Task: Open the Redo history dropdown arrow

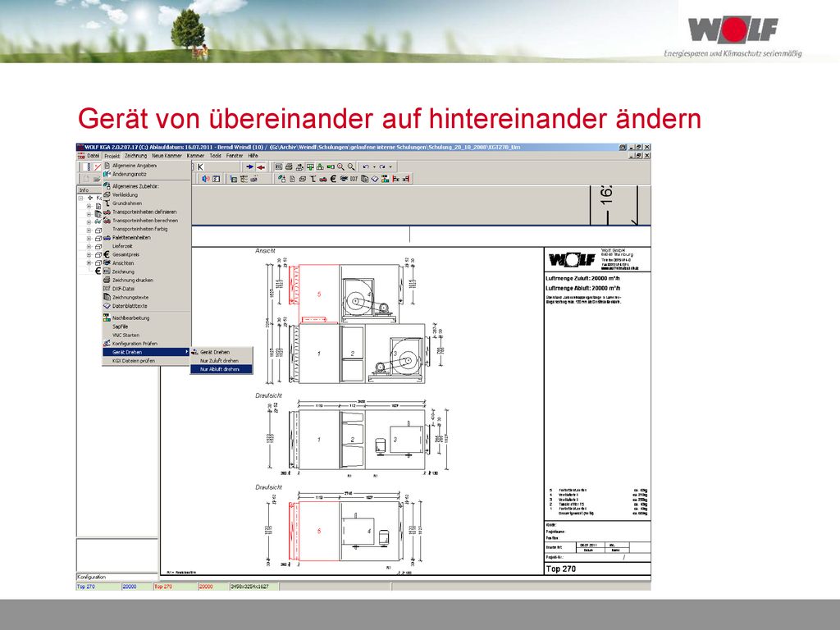Action: (390, 167)
